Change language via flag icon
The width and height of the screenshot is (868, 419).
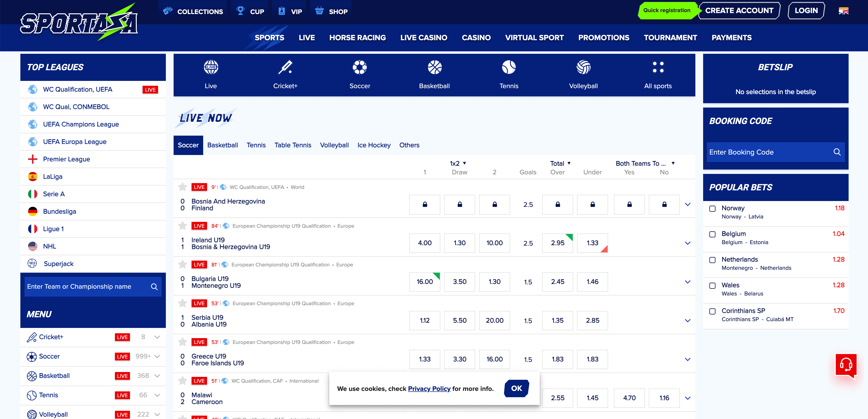click(x=844, y=11)
